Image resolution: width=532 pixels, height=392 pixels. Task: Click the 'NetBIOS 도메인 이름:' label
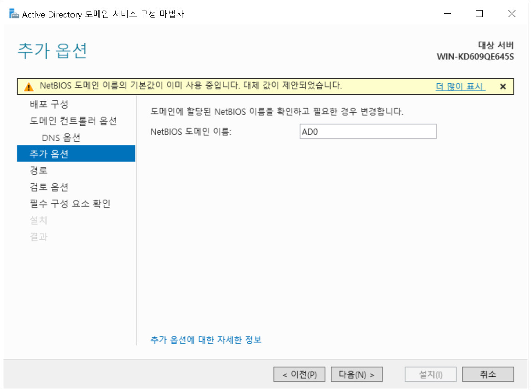[191, 132]
